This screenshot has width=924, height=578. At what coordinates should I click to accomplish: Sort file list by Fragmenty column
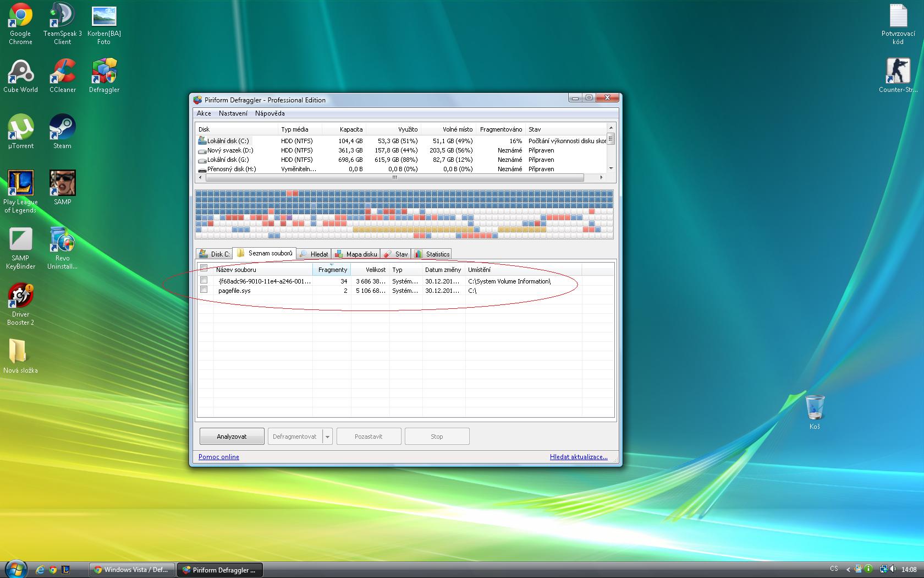332,270
